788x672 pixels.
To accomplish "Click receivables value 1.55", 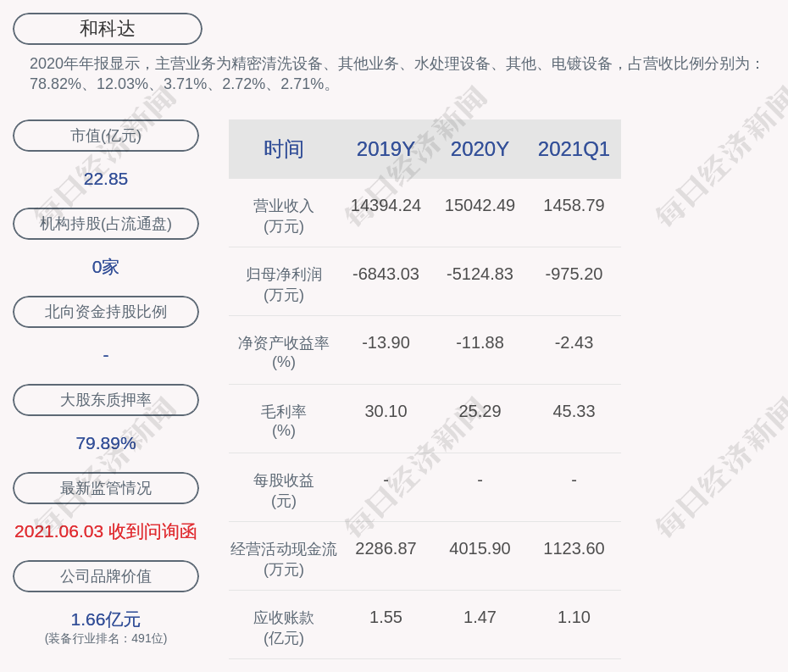I will [386, 617].
